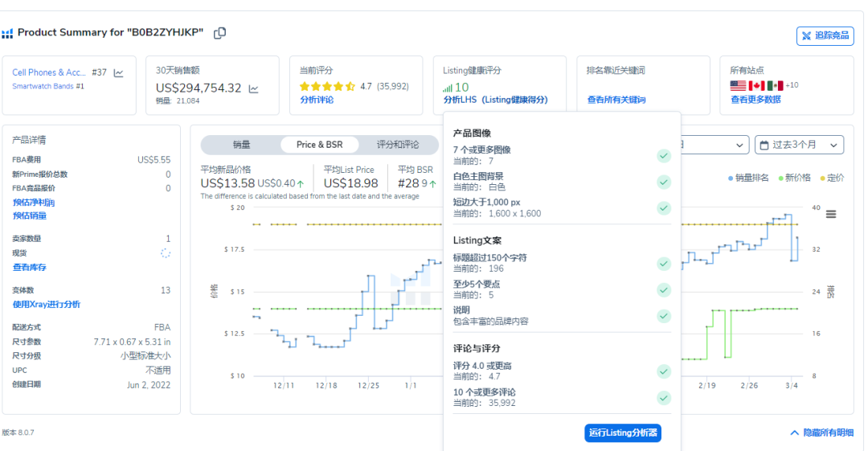Open the sales trend icon next to US$294,754.32
Screen dimensions: 868x451
[253, 88]
